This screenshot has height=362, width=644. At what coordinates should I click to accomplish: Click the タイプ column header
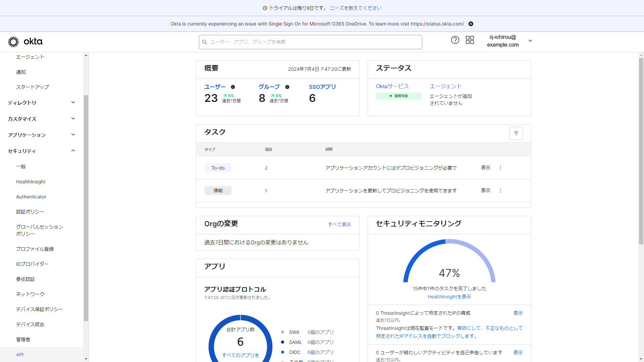[210, 149]
